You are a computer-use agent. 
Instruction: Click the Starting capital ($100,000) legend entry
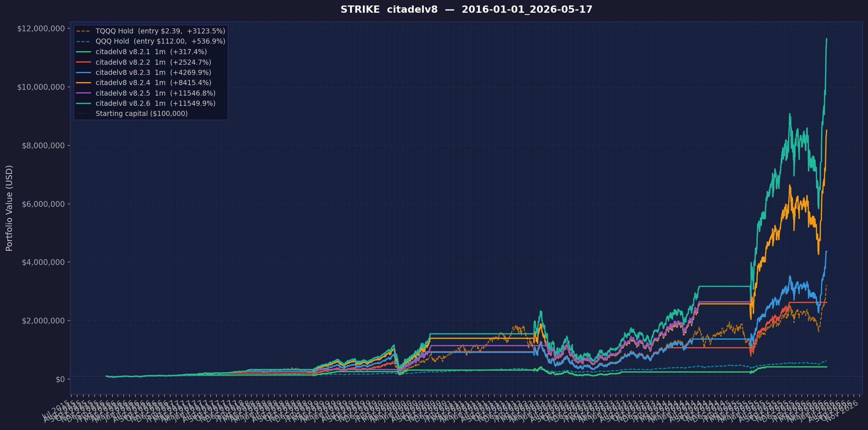[x=132, y=114]
